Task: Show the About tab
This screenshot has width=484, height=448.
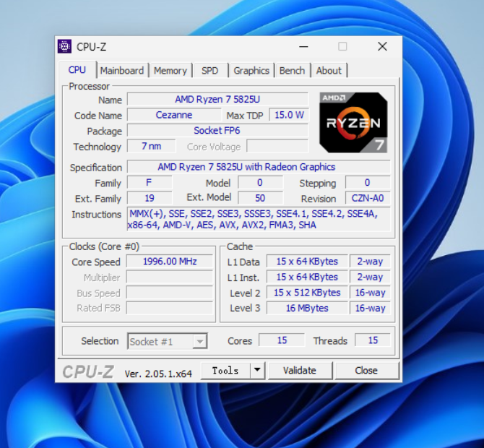Action: [329, 71]
